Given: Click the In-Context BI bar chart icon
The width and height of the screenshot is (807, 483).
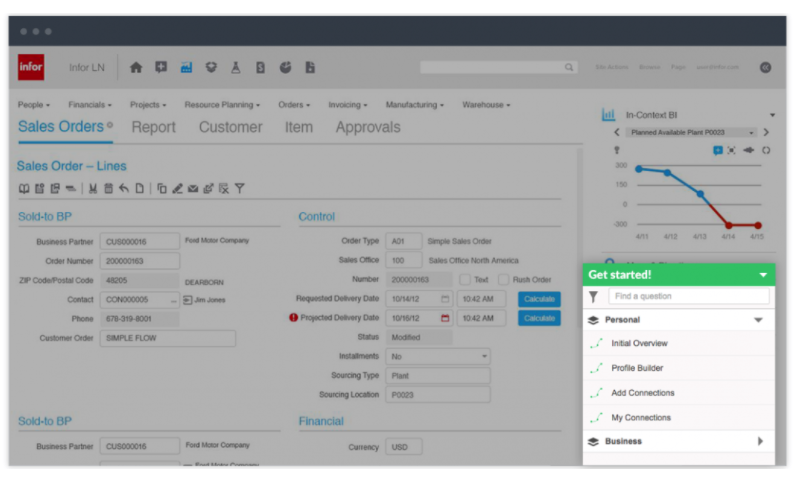Looking at the screenshot, I should pyautogui.click(x=609, y=114).
